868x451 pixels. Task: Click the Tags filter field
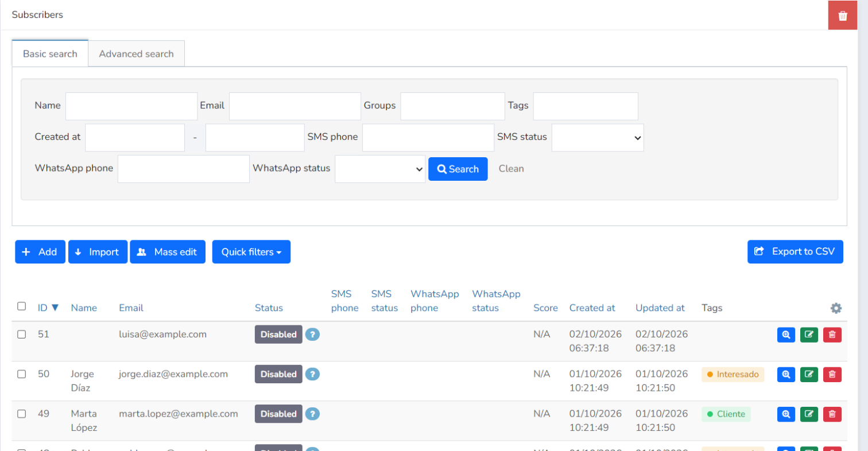(586, 106)
